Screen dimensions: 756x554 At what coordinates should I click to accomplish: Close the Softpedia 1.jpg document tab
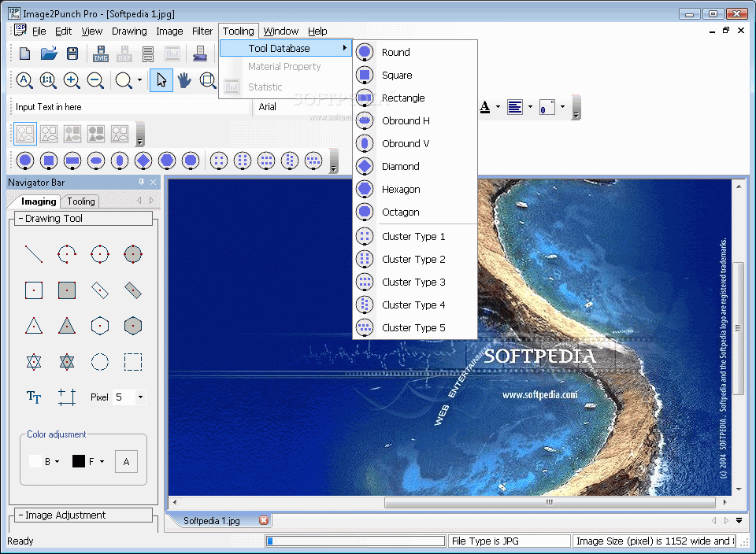click(263, 520)
